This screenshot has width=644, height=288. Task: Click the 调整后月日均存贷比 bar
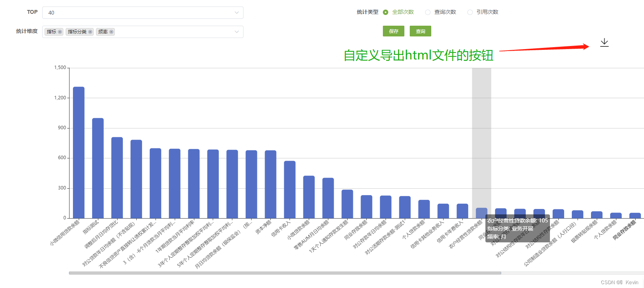point(117,178)
